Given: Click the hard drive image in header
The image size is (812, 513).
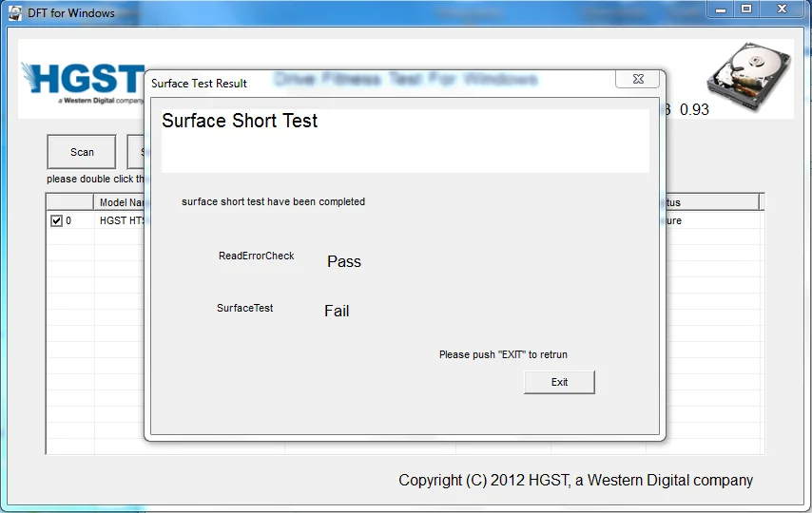Looking at the screenshot, I should click(x=749, y=76).
